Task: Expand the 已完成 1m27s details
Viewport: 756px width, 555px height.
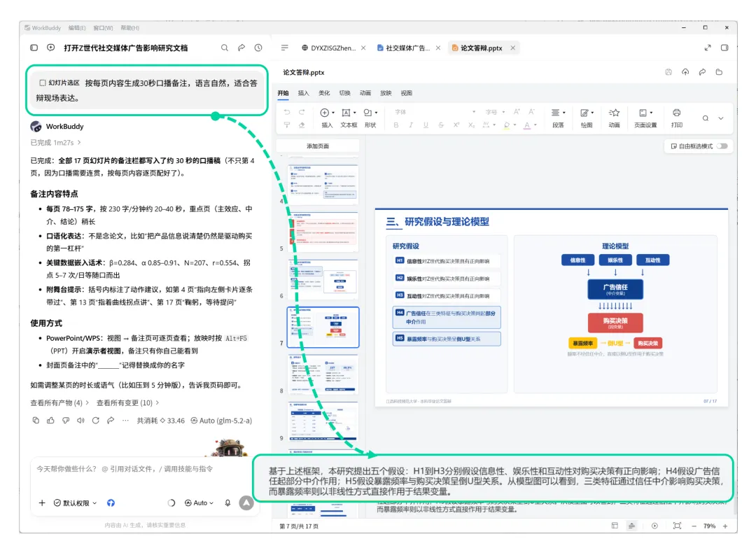Action: (x=55, y=143)
